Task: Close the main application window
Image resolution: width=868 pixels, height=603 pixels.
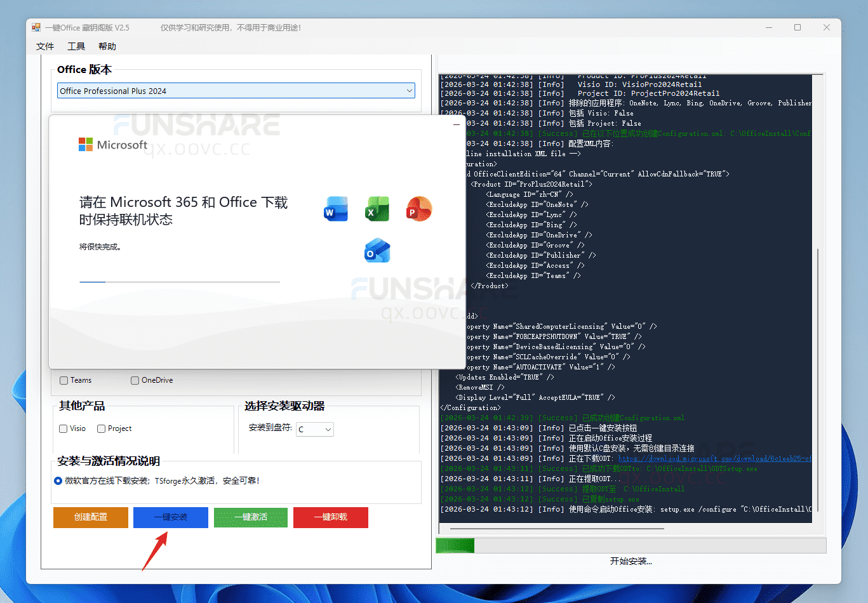Action: pos(826,27)
